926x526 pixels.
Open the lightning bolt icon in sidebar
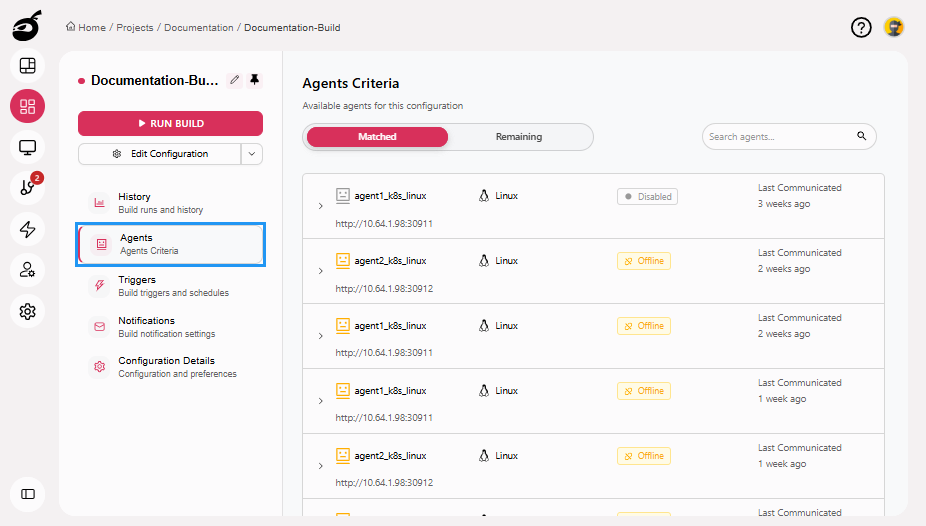point(27,229)
